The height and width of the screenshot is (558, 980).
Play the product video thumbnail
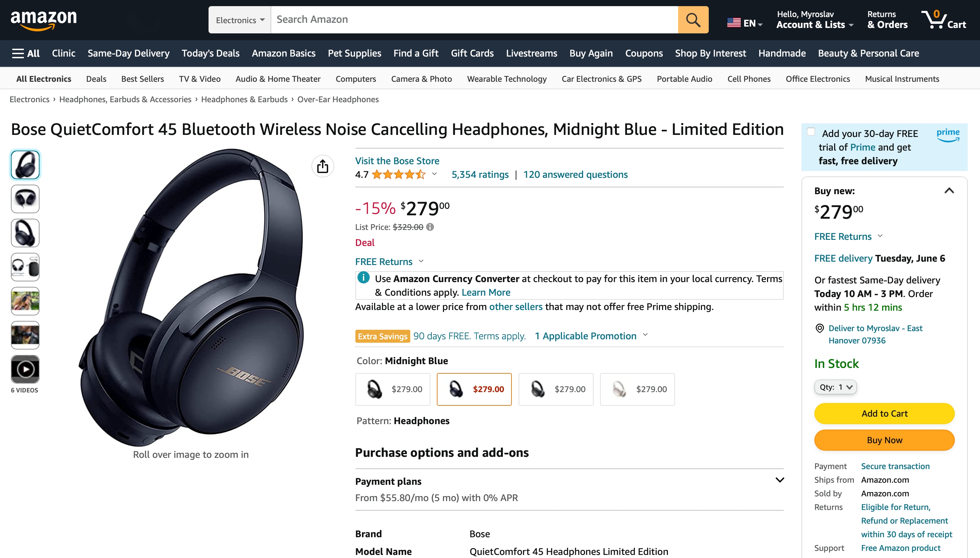click(25, 369)
